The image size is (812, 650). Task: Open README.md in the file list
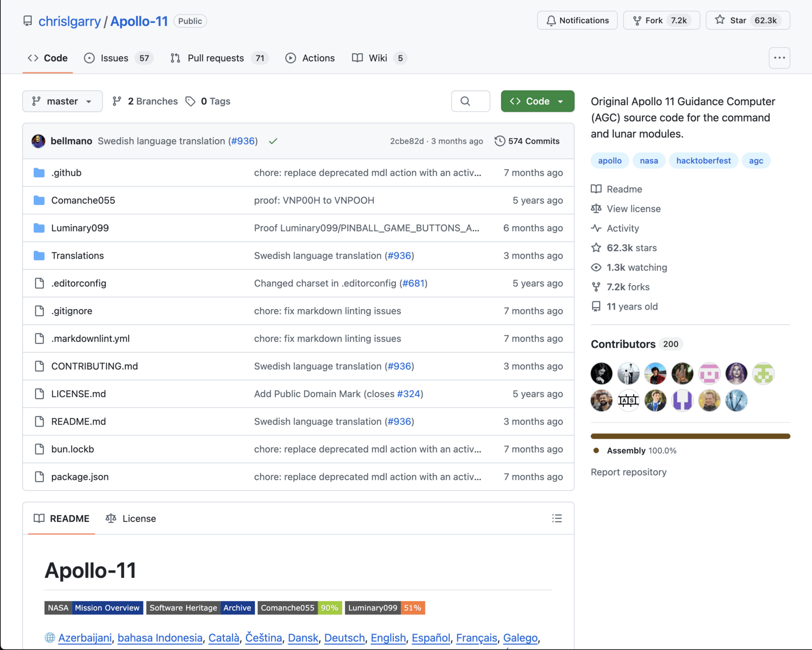click(79, 421)
